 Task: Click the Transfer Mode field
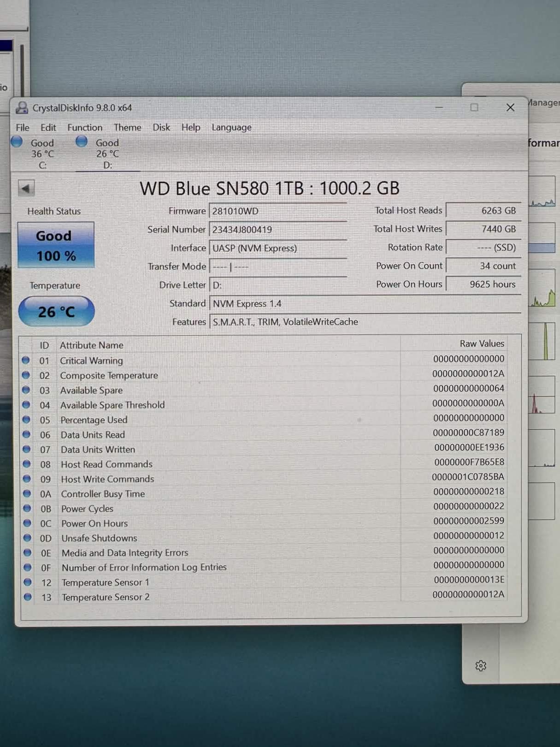[x=278, y=267]
